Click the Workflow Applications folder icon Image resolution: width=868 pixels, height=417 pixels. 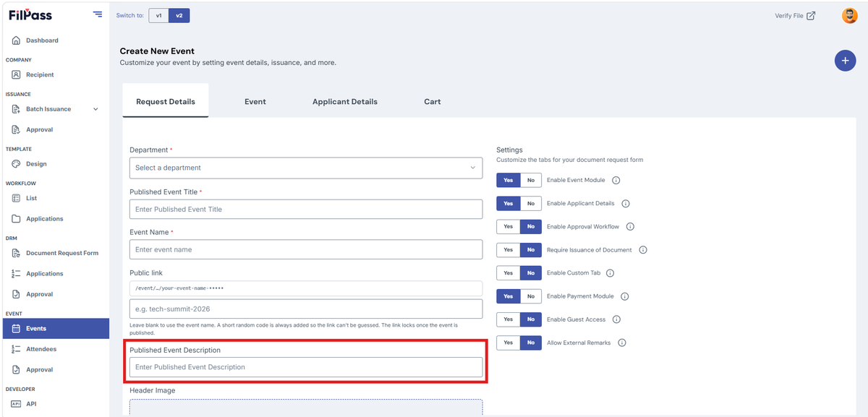(x=16, y=219)
